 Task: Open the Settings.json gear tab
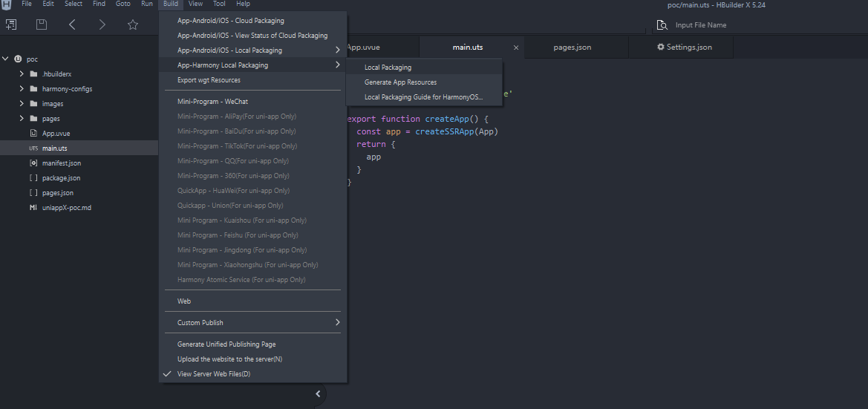(684, 47)
